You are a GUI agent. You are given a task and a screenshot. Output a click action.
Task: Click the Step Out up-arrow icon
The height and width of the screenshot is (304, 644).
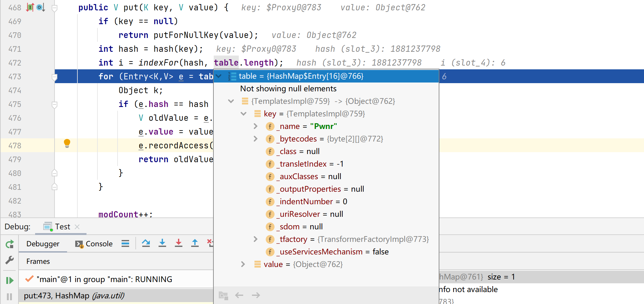point(195,243)
